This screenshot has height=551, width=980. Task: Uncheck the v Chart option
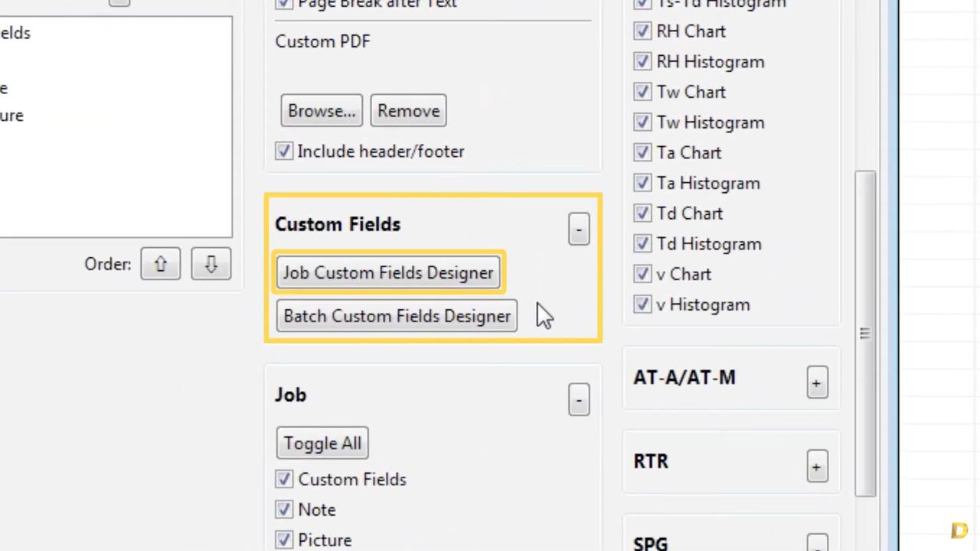[x=642, y=274]
